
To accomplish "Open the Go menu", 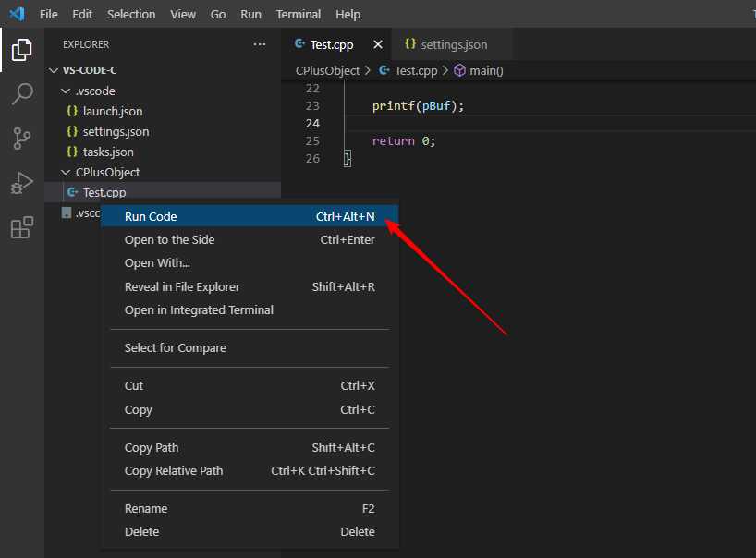I will (218, 15).
